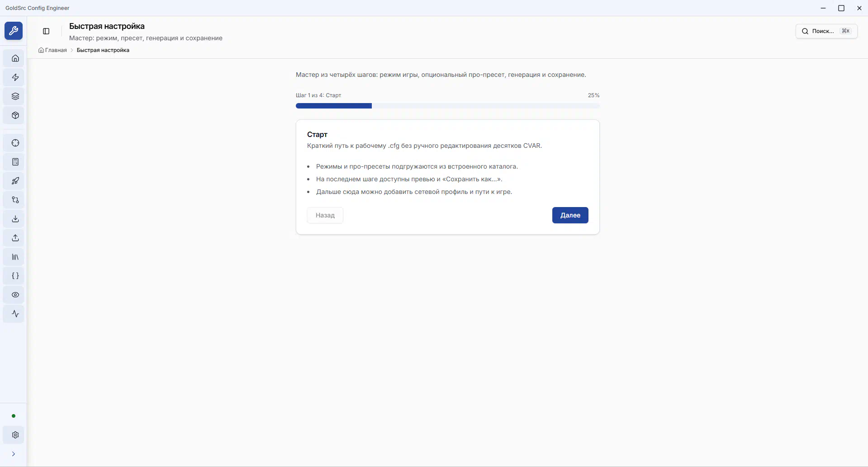Click the bullet mentioning «Сохранить как...»
This screenshot has width=868, height=467.
409,179
